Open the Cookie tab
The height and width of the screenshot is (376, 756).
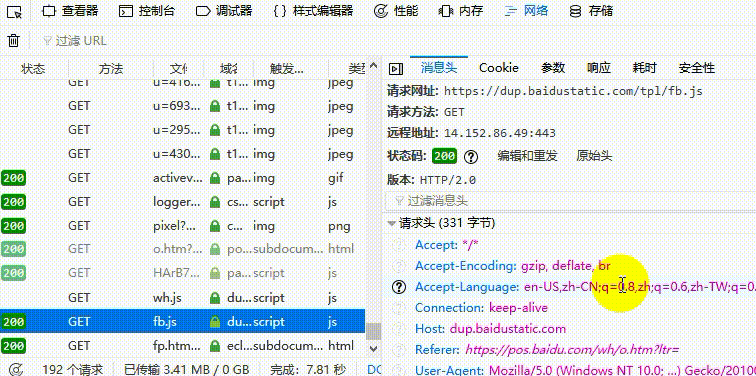tap(499, 68)
